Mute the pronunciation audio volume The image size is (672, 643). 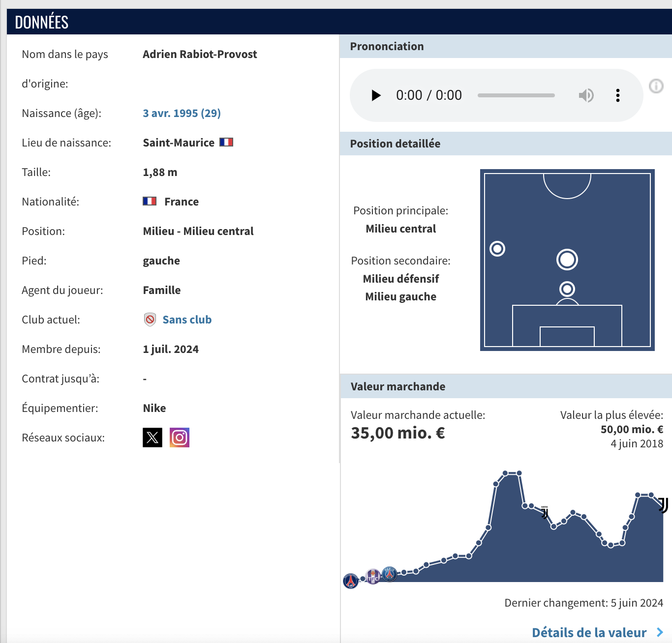(x=586, y=95)
